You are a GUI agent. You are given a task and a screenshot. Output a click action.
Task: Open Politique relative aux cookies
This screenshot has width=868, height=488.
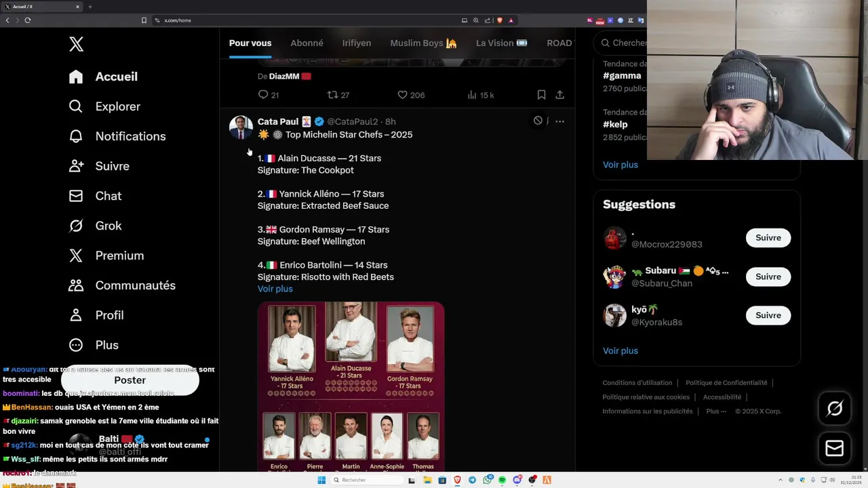click(x=646, y=397)
